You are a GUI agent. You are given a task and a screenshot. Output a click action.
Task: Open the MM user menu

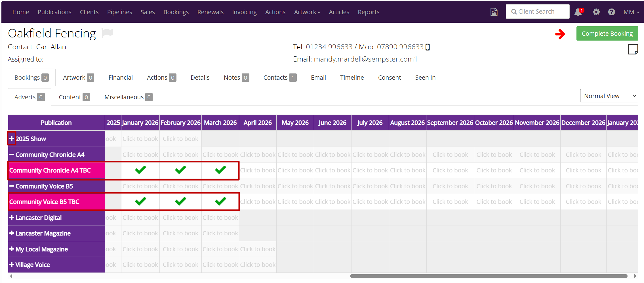pos(632,12)
